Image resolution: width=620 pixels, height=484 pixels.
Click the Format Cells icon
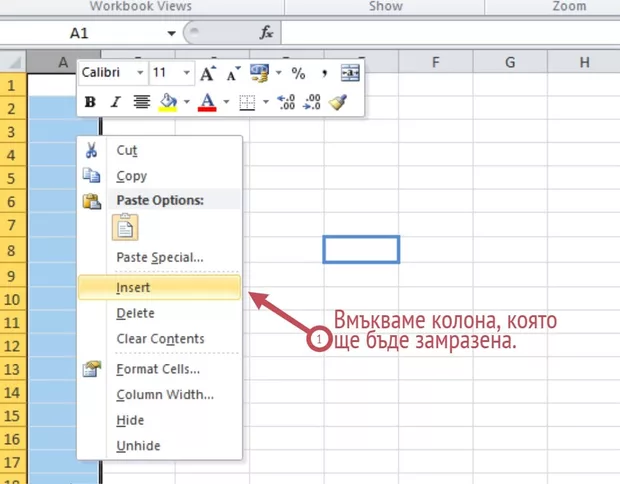[x=91, y=369]
